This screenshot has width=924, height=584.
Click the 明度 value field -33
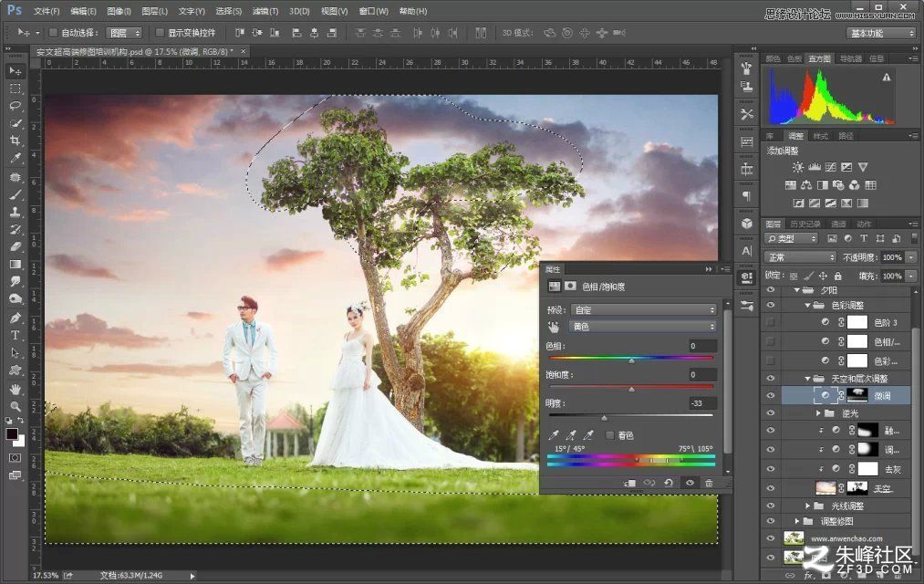point(702,403)
